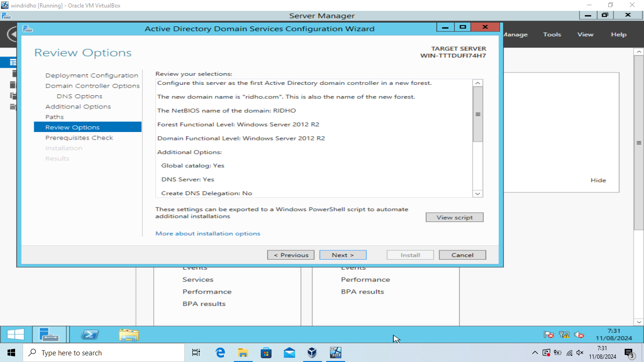This screenshot has height=362, width=644.
Task: Open Server Manager from guest taskbar
Action: pos(49,335)
